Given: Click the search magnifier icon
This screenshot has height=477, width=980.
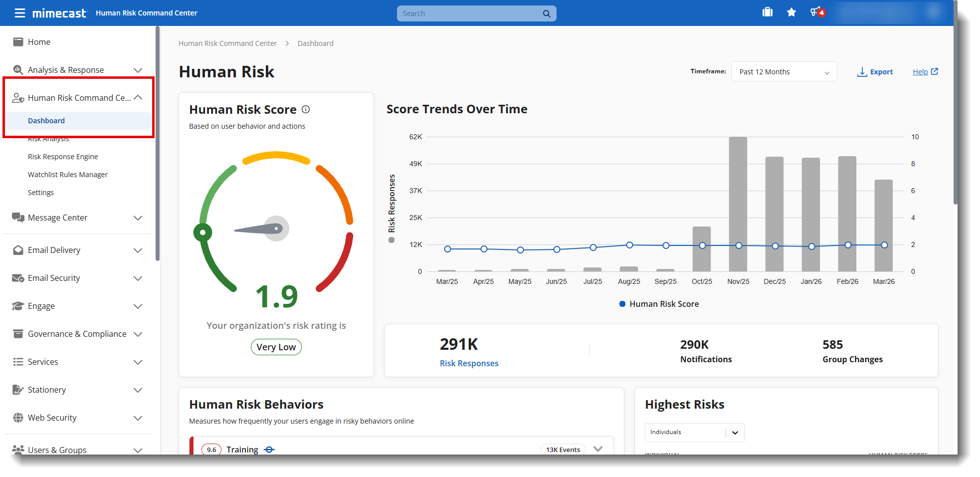Looking at the screenshot, I should click(547, 14).
